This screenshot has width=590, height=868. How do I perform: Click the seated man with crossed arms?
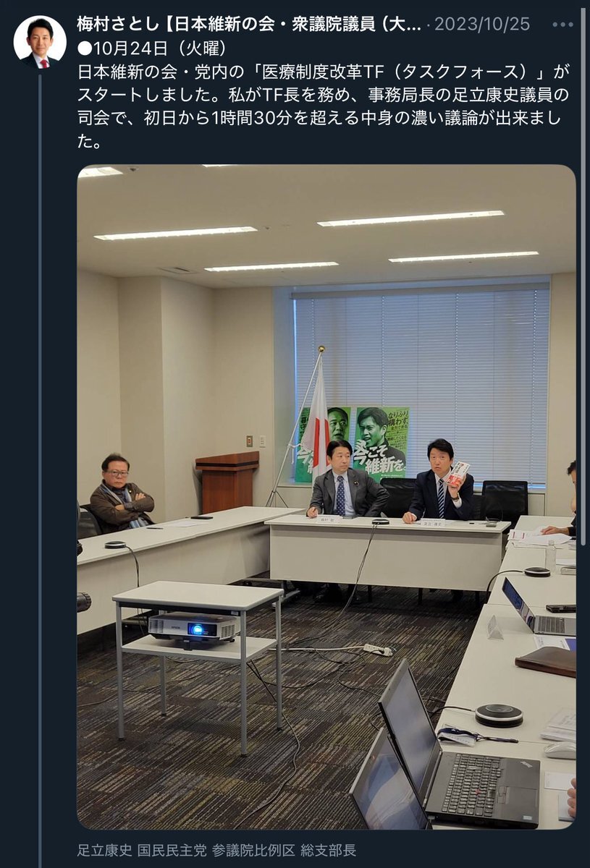click(x=120, y=493)
